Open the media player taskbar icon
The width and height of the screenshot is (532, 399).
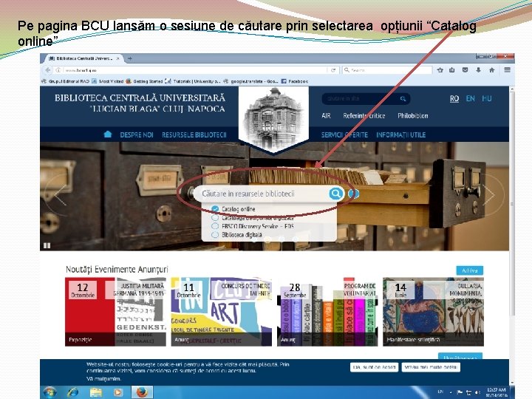(118, 392)
